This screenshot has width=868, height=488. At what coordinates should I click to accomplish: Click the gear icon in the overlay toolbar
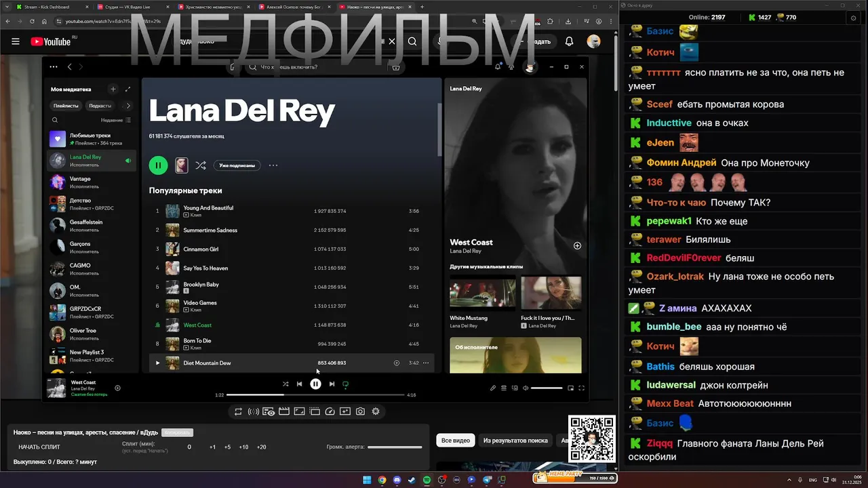376,411
